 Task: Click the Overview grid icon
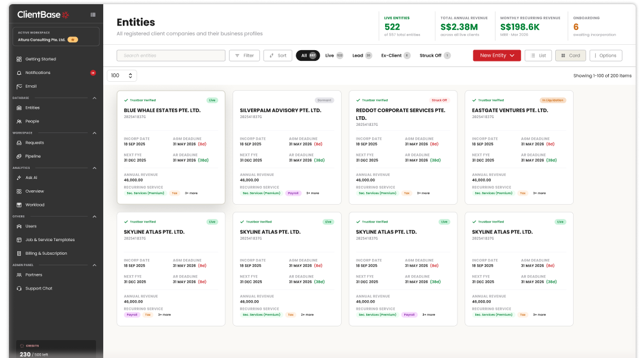click(x=19, y=191)
